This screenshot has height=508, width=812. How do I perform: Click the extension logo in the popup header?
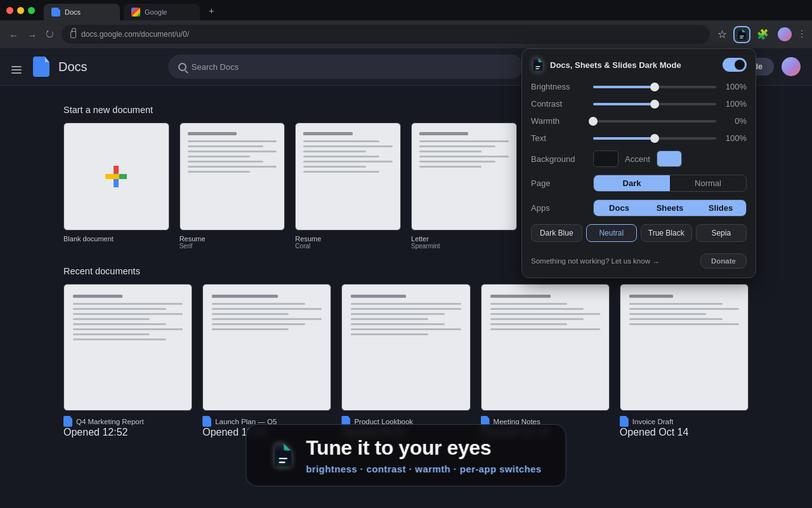[x=538, y=65]
